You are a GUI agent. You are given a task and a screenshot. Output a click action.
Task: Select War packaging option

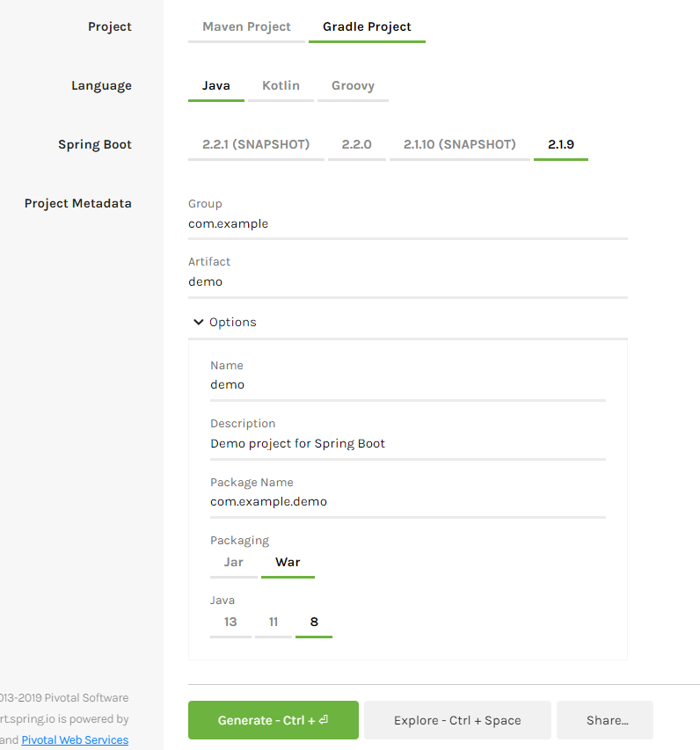[x=288, y=561]
